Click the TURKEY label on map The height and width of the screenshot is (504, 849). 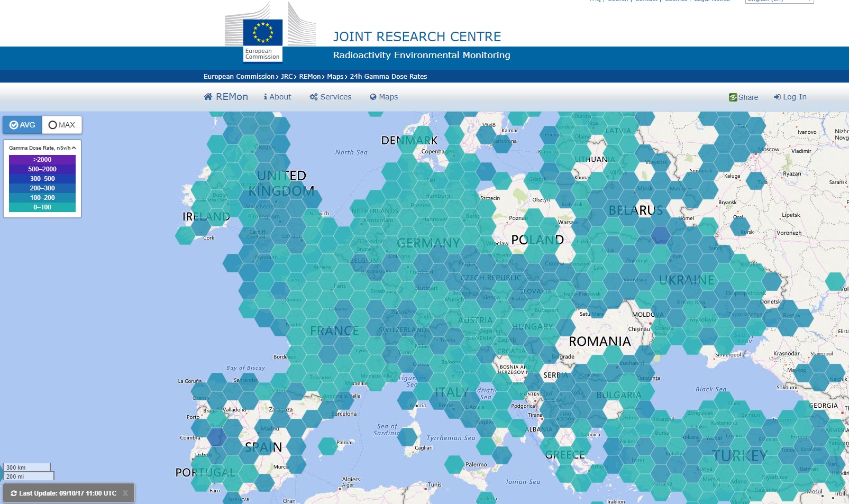tap(740, 456)
